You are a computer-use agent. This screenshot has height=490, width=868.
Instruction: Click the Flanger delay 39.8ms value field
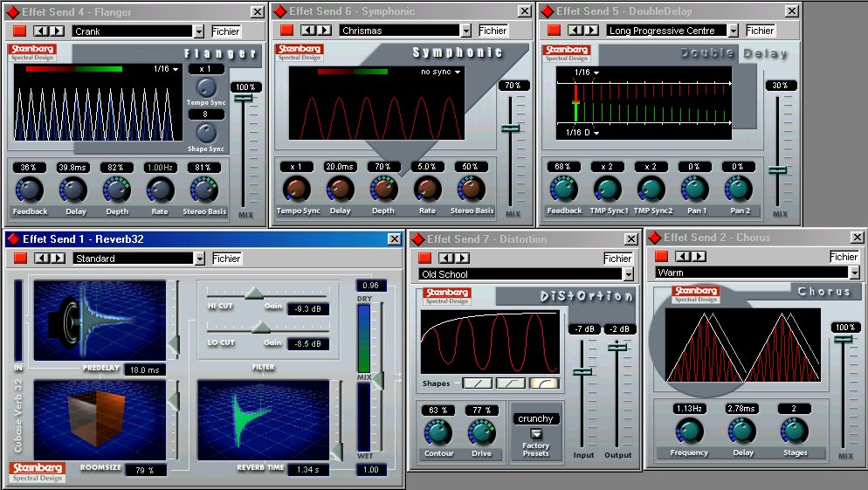tap(72, 167)
